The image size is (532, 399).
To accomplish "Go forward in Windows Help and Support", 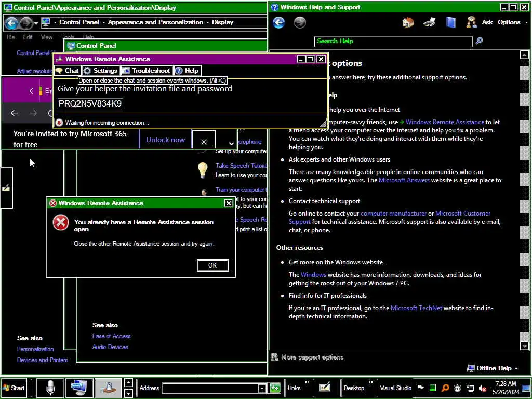I will point(300,23).
